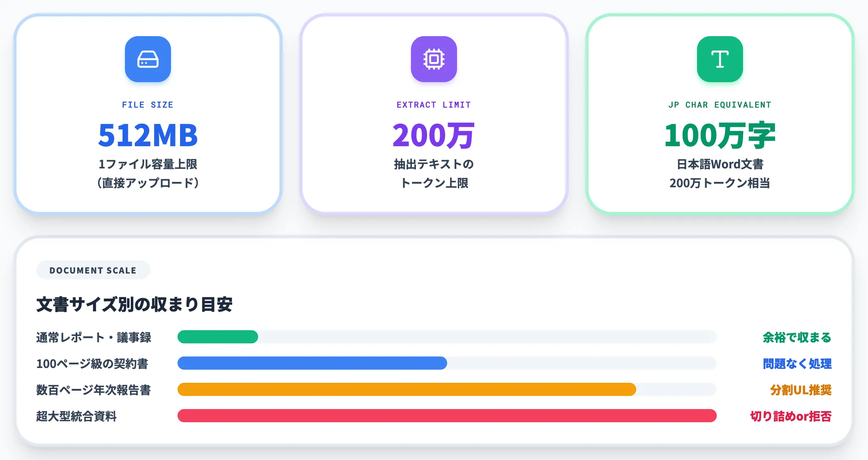Click the EXTRACT LIMIT caption
The height and width of the screenshot is (460, 868).
434,105
